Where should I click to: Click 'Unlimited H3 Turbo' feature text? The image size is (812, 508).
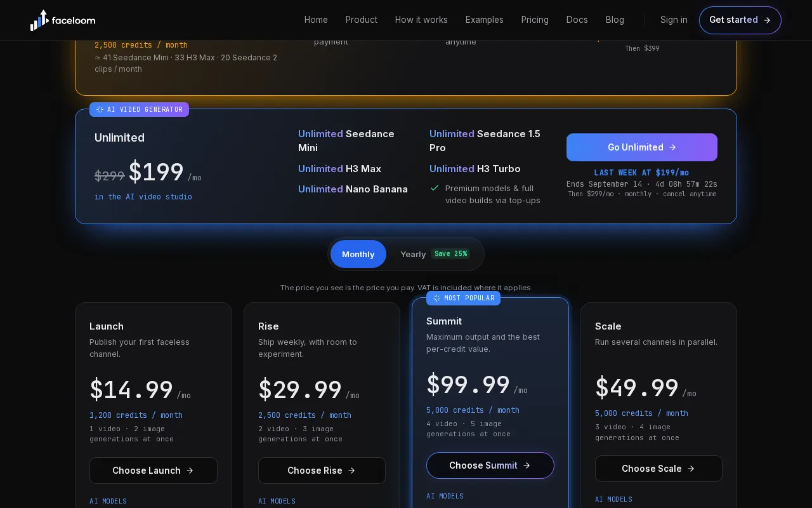[475, 169]
